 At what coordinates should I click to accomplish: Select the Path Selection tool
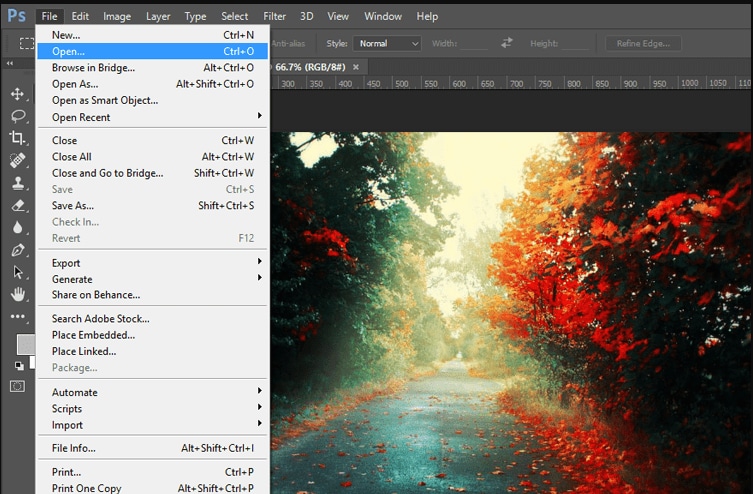(18, 272)
